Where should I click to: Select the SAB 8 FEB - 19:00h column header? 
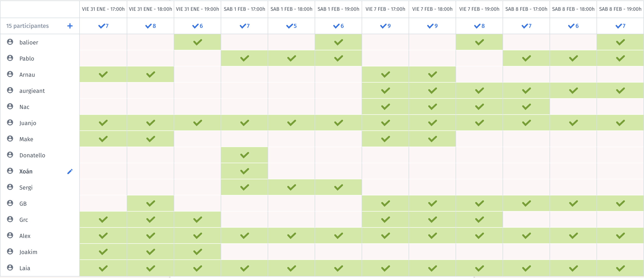[x=620, y=9]
